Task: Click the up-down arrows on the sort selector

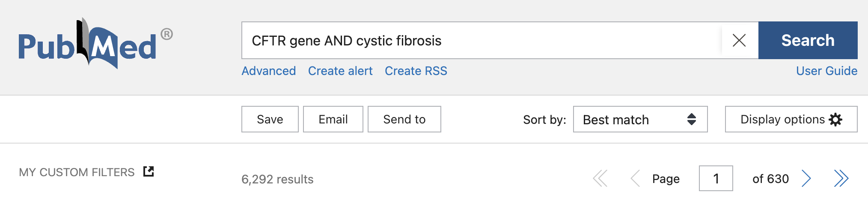Action: click(x=691, y=120)
